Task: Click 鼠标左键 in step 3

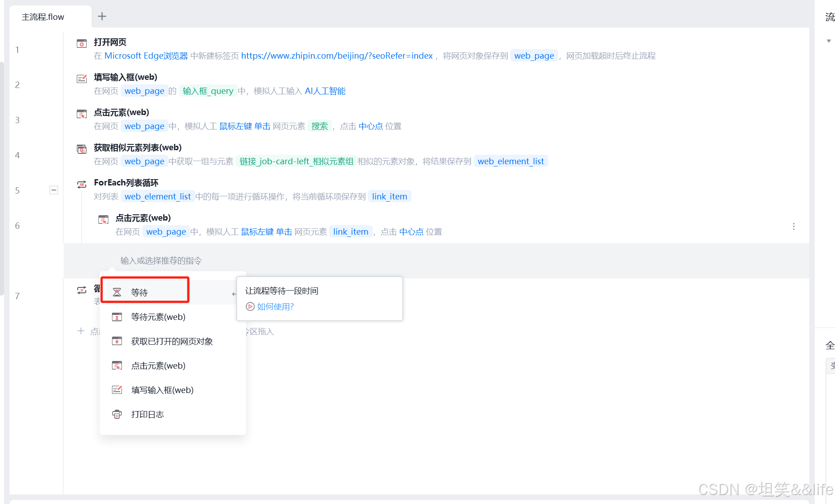Action: click(235, 126)
